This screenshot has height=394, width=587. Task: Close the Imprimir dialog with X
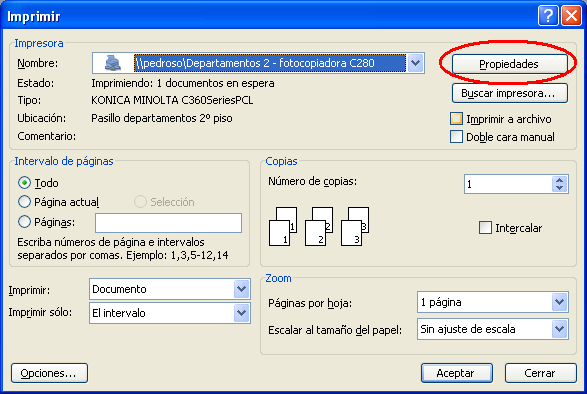571,16
